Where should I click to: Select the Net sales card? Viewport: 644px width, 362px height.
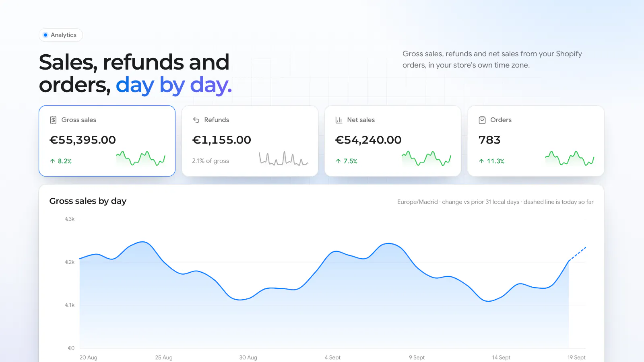click(393, 141)
